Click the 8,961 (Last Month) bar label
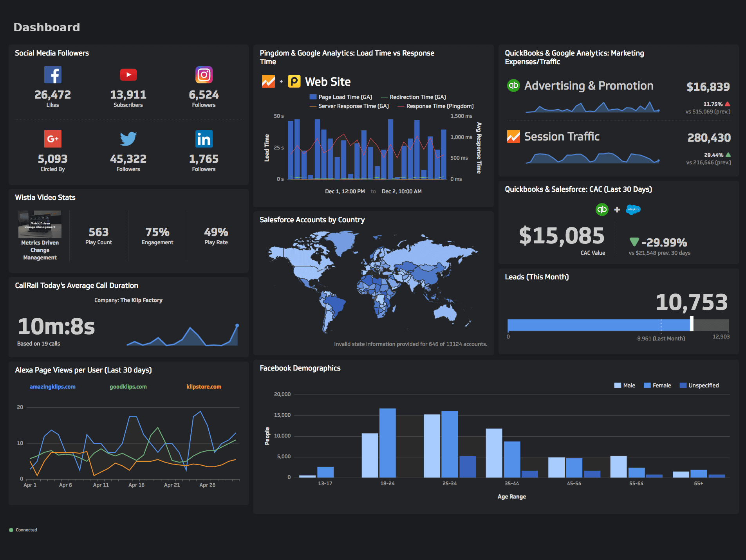The height and width of the screenshot is (560, 746). (661, 339)
